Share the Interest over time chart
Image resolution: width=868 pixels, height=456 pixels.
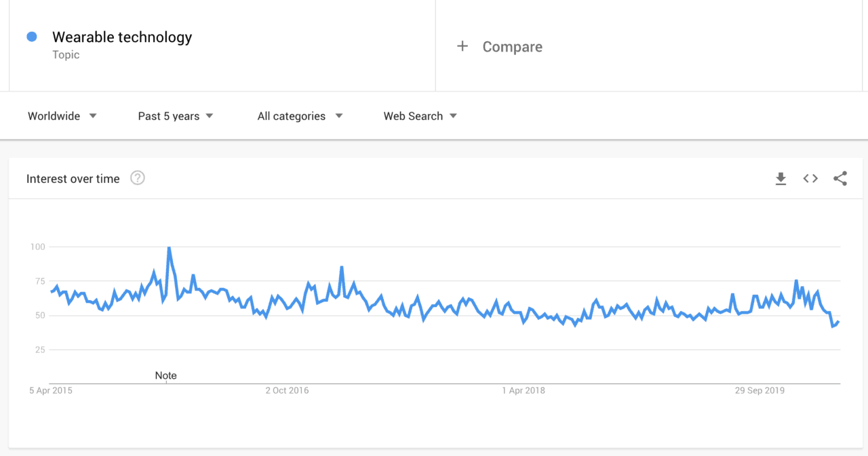coord(840,179)
